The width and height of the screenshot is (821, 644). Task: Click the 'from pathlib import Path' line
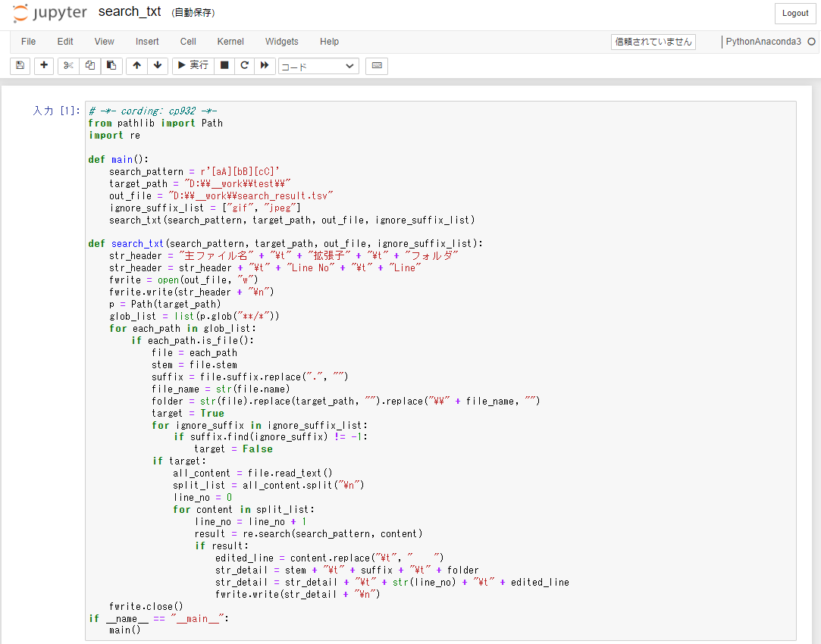pos(155,123)
